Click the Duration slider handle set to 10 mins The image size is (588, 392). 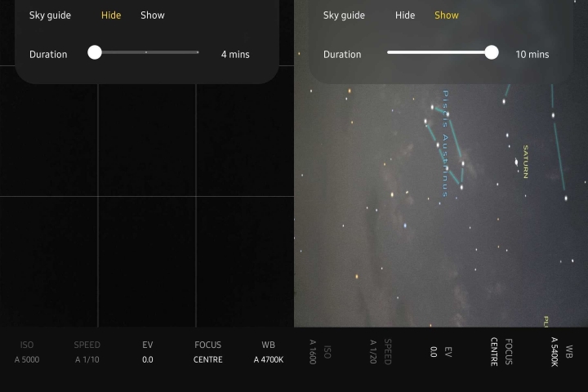(x=491, y=52)
